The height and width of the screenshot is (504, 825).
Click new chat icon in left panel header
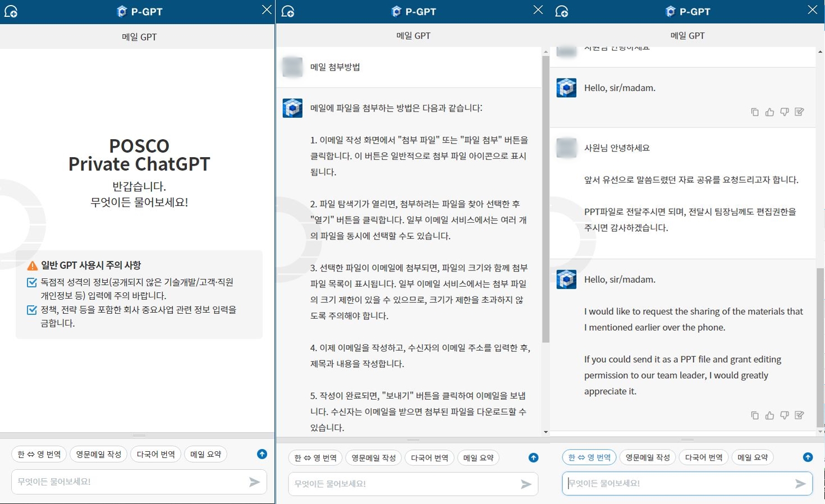click(x=11, y=11)
